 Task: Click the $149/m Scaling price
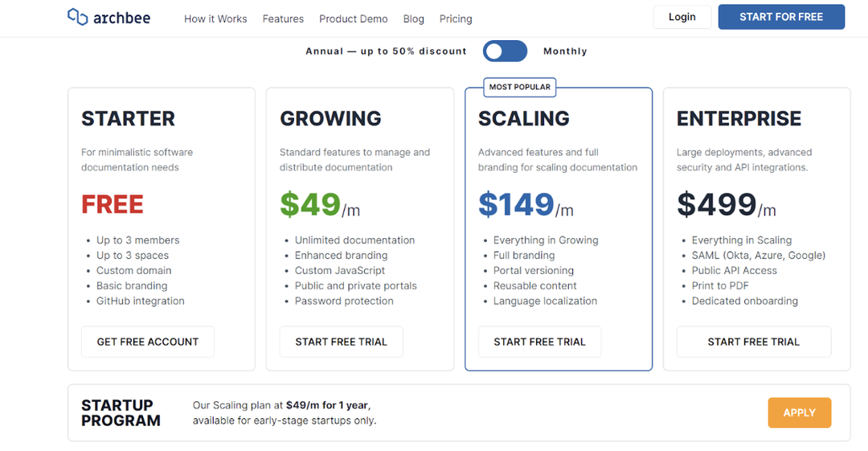[526, 204]
